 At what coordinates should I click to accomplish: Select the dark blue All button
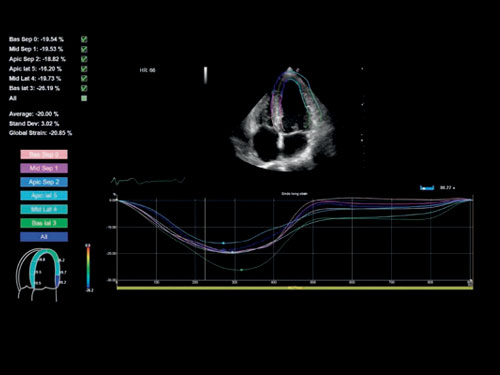pyautogui.click(x=44, y=237)
